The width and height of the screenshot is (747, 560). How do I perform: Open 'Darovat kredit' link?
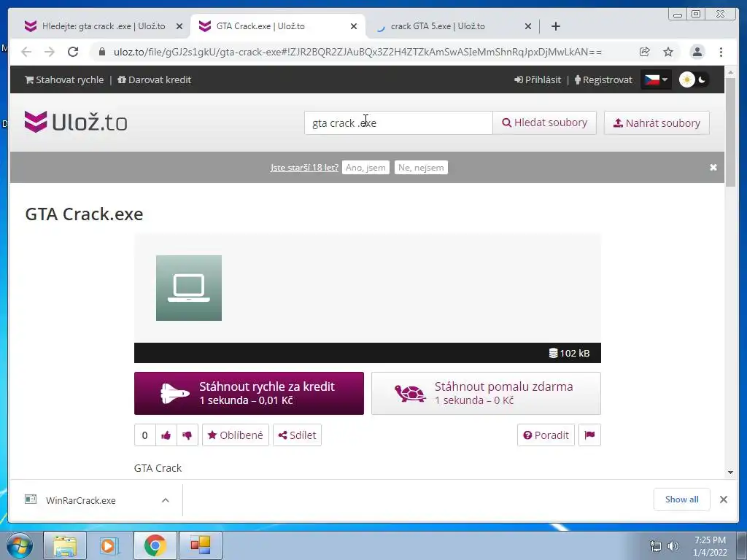point(155,80)
